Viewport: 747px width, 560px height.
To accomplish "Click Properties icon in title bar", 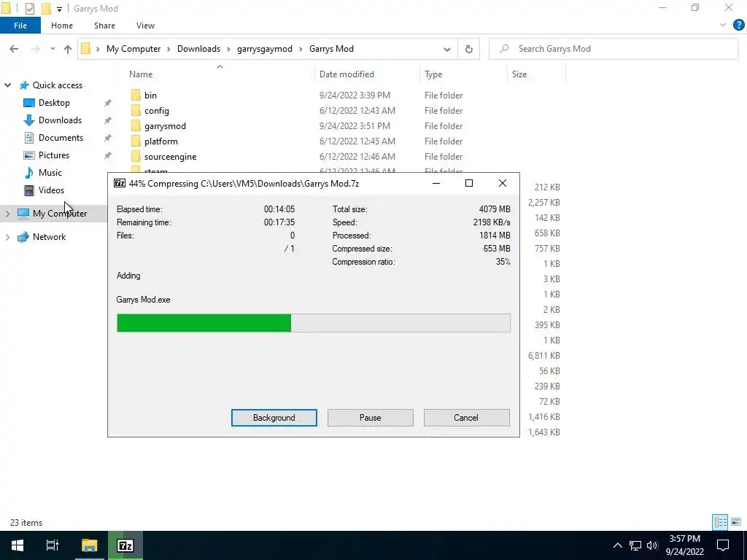I will (29, 9).
